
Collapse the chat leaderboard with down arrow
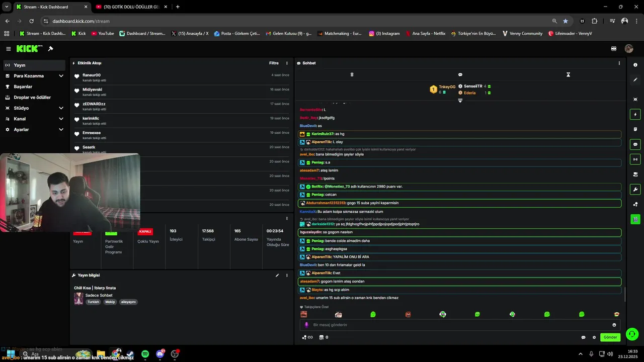pyautogui.click(x=460, y=100)
